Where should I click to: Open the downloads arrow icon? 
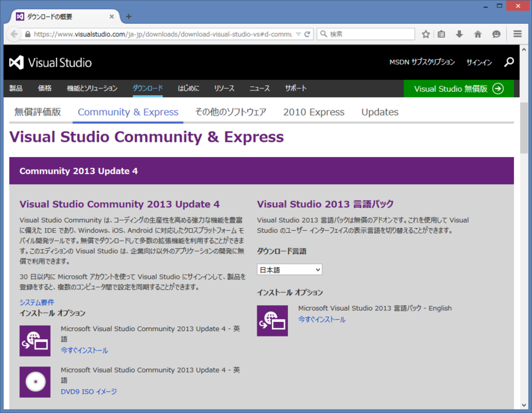[x=460, y=34]
